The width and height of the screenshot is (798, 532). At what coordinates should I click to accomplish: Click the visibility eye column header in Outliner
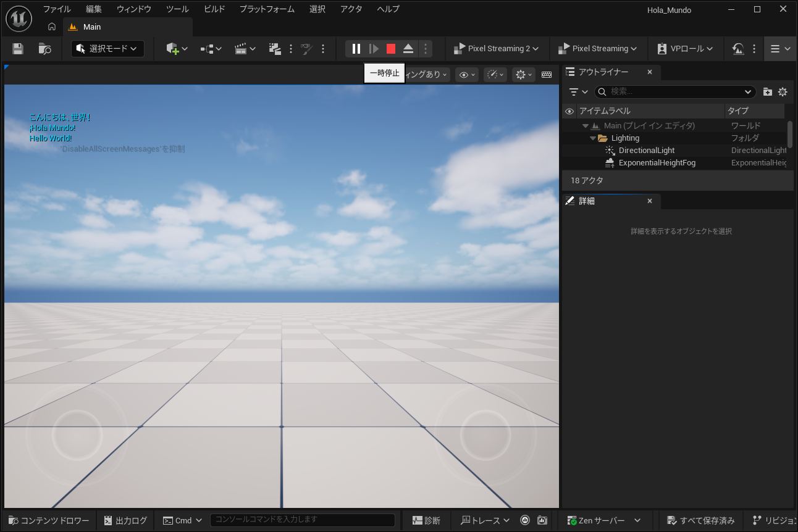pos(569,111)
